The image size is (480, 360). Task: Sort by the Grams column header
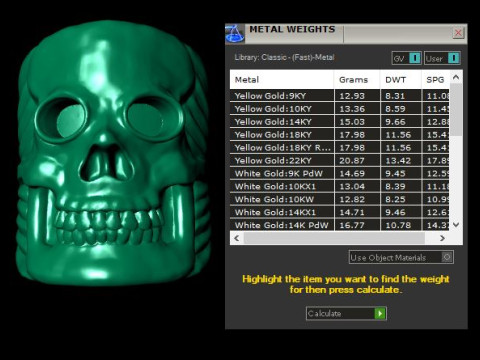pyautogui.click(x=357, y=80)
